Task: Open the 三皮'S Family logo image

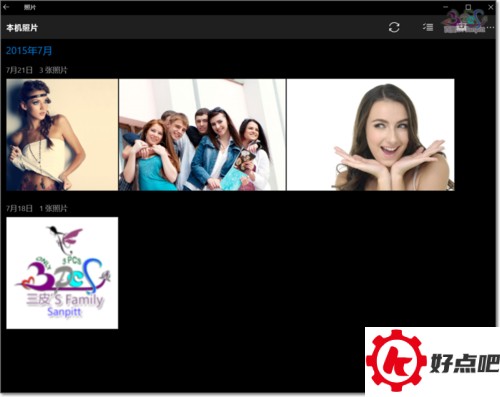Action: [62, 273]
